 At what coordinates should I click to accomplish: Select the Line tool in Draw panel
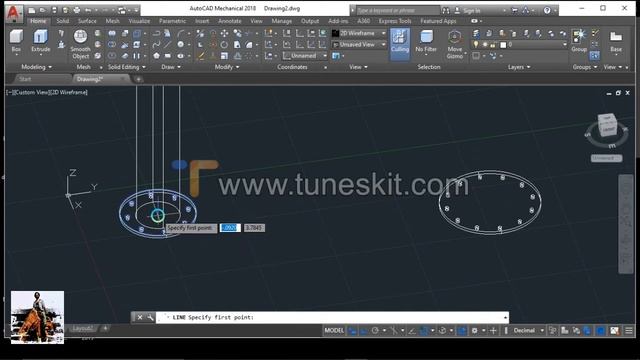(x=168, y=44)
